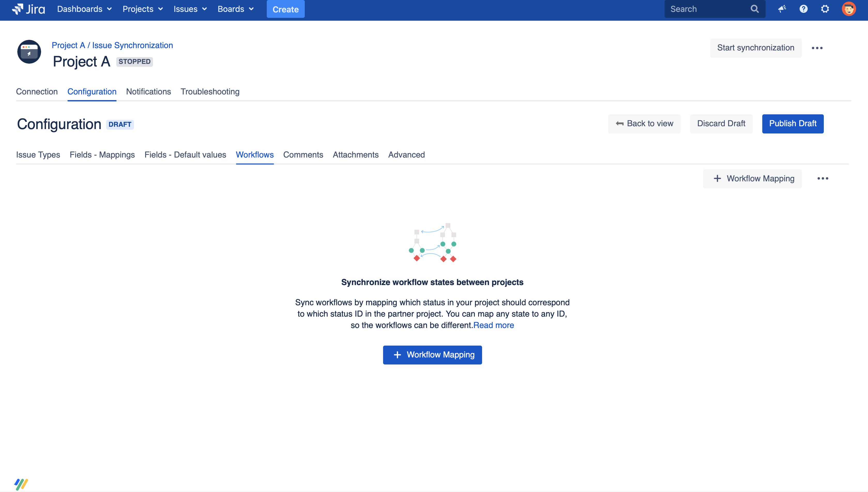
Task: Open the Jira home logo
Action: click(x=28, y=9)
